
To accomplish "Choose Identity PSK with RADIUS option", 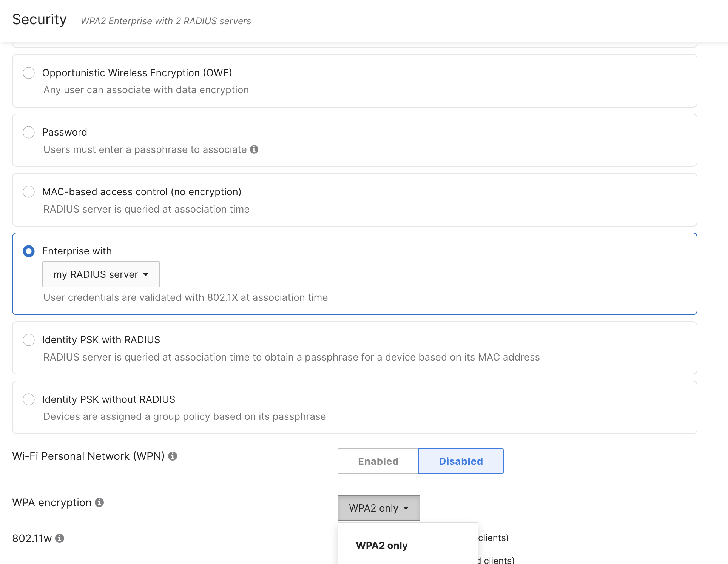I will coord(29,340).
